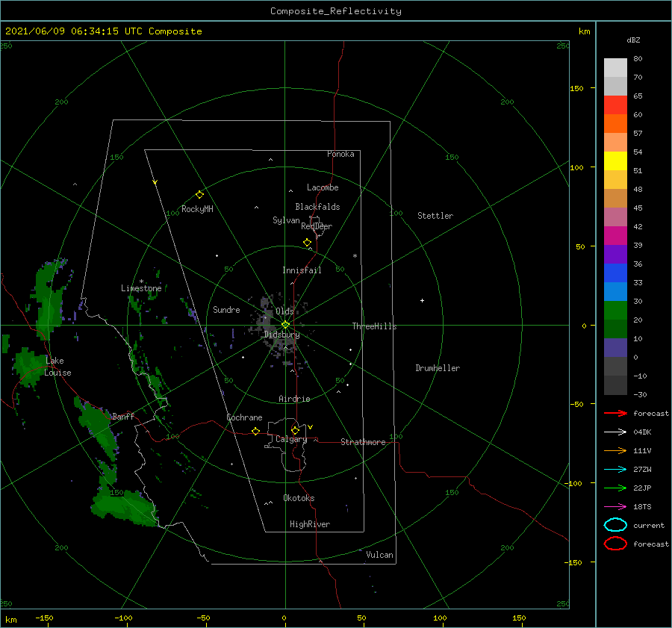Select the blue 36 dBZ color swatch

615,273
